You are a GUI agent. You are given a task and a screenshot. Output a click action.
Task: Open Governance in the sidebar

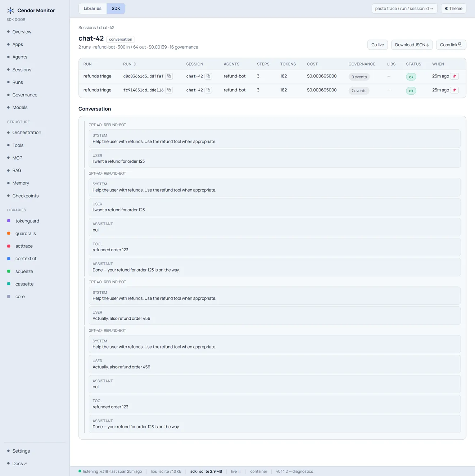coord(25,95)
